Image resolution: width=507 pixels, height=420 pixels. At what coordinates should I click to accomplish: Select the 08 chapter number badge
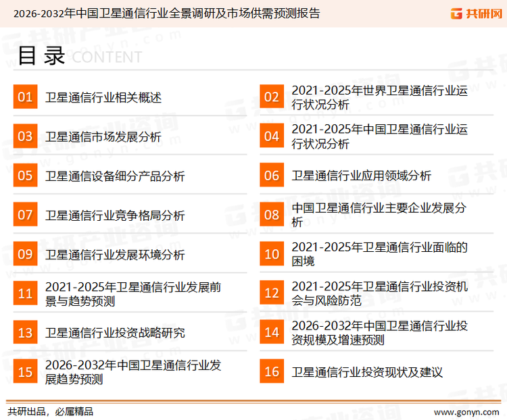272,215
